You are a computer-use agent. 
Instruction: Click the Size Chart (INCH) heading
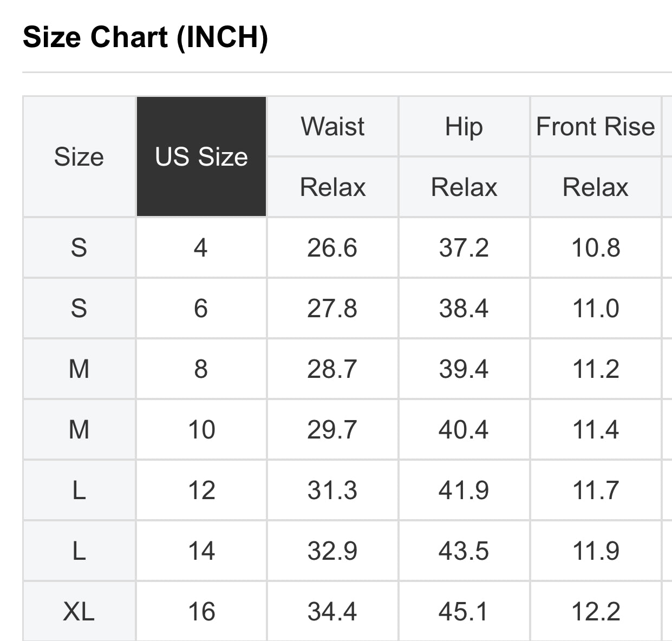tap(145, 37)
